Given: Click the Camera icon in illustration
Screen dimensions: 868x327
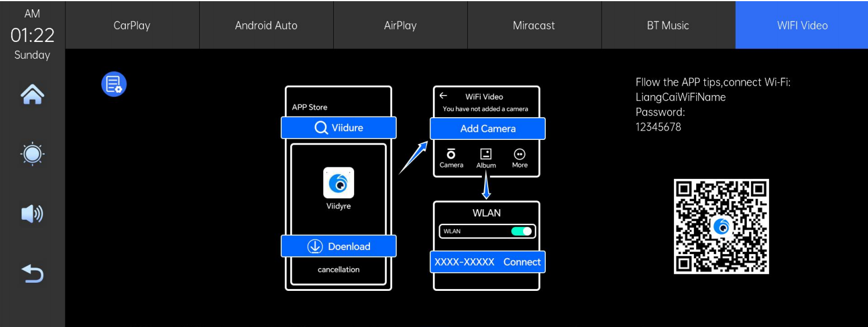Looking at the screenshot, I should 451,154.
